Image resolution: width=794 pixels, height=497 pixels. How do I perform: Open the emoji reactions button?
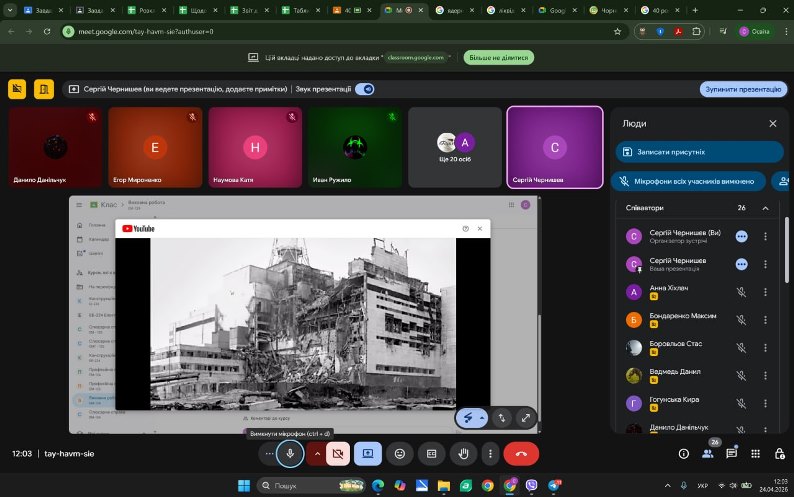(x=400, y=454)
